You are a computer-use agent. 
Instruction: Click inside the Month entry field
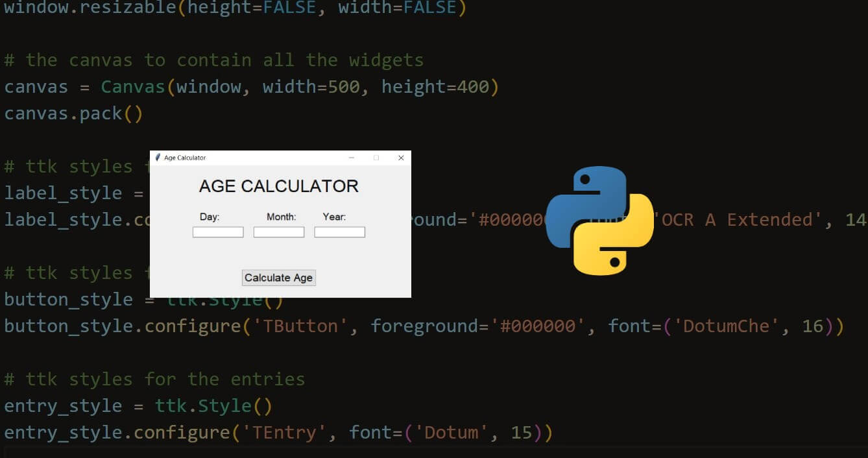(x=279, y=232)
